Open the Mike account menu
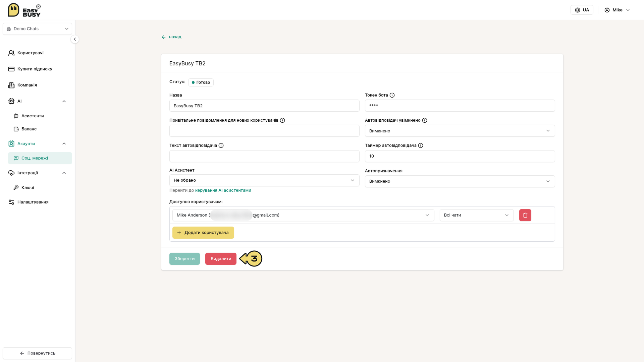The height and width of the screenshot is (362, 644). 617,10
